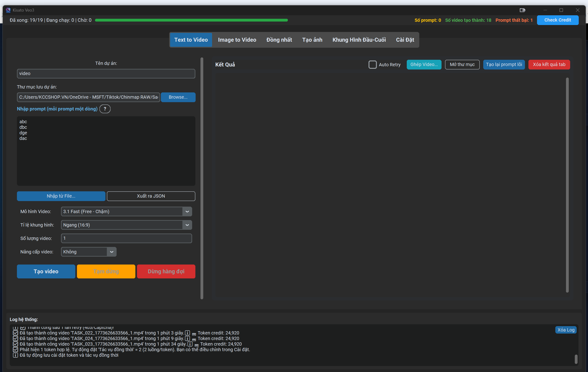Enable the Auto Retry checkbox
Viewport: 588px width, 372px height.
click(x=372, y=65)
